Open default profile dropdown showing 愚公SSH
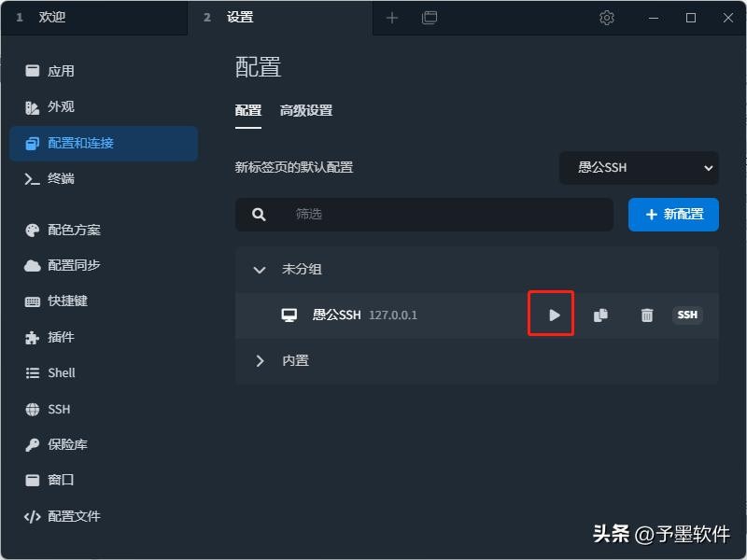The image size is (747, 560). pos(639,168)
